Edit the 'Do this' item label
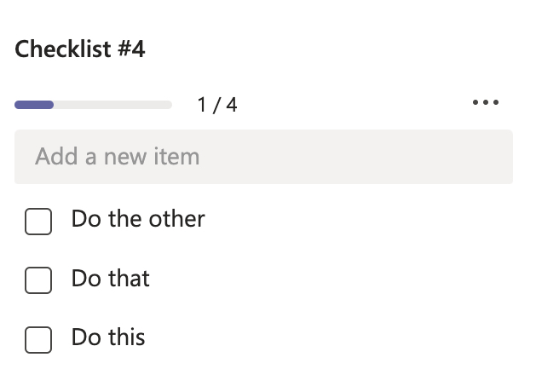536x392 pixels. point(108,337)
